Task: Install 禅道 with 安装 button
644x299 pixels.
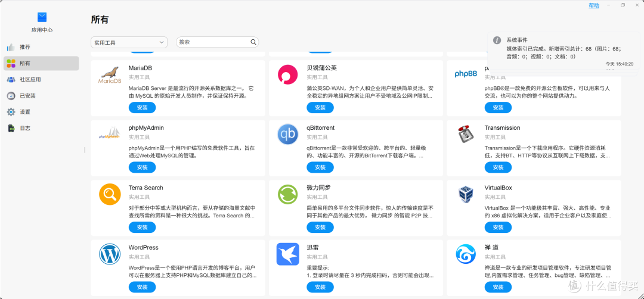Action: [498, 286]
